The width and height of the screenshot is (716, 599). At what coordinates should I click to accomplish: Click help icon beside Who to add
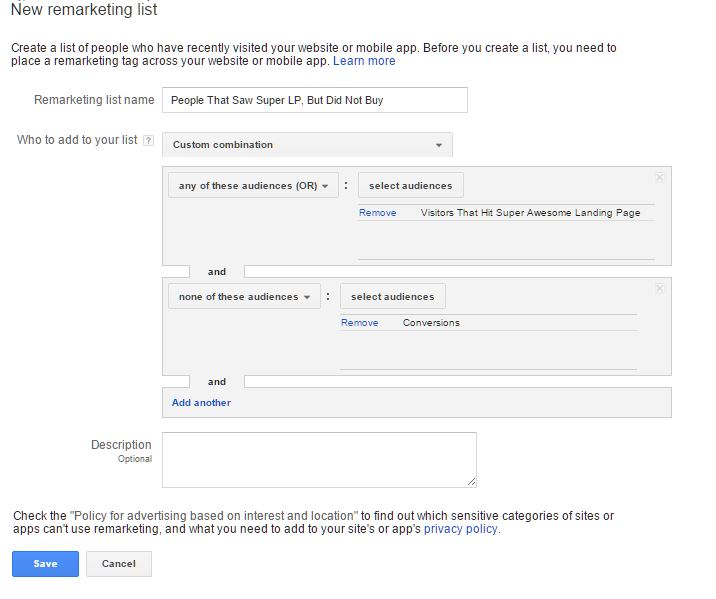(x=148, y=140)
